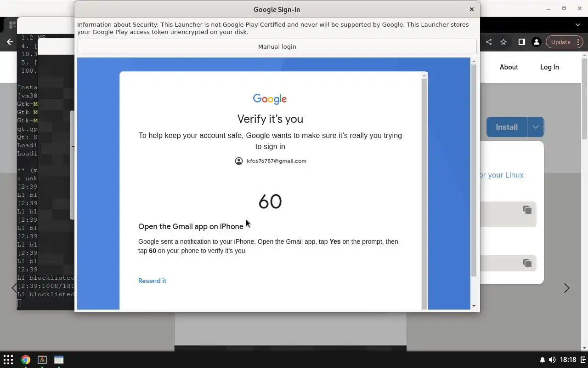Click the 18:18 clock

coord(568,360)
